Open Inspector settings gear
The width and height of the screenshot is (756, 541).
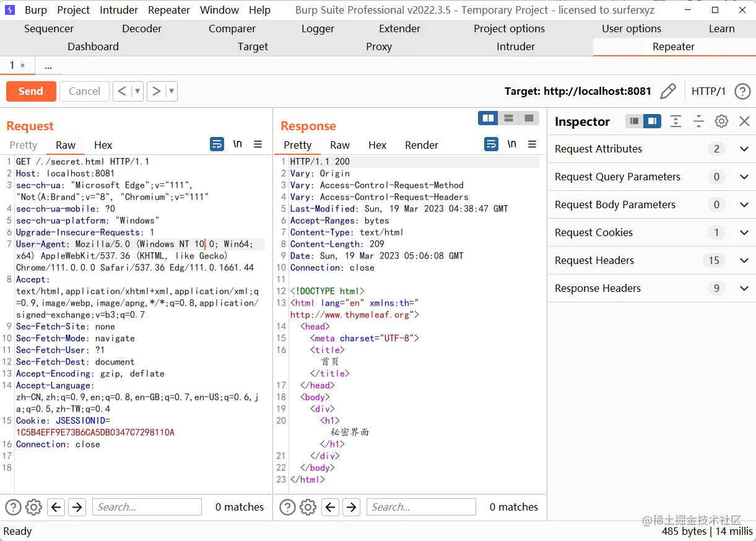tap(721, 121)
